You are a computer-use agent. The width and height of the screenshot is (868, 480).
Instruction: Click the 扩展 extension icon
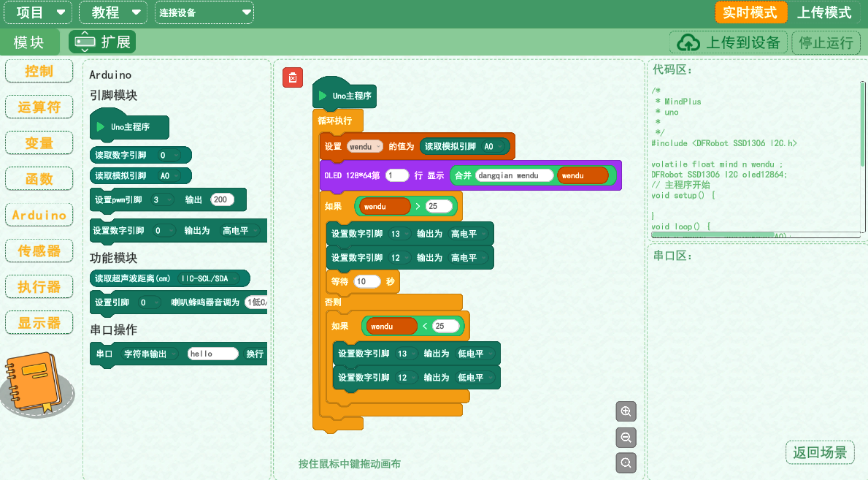point(85,42)
